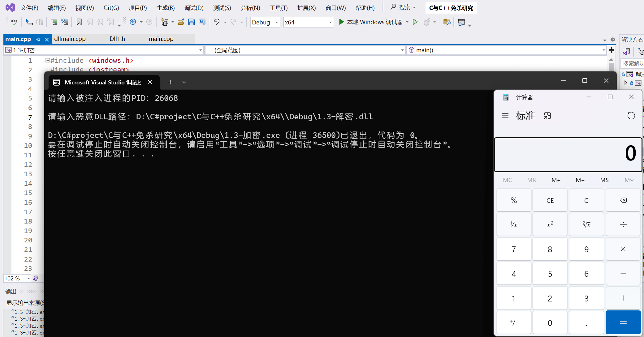Switch to the dllmain.cpp tab
The height and width of the screenshot is (337, 644).
click(70, 39)
